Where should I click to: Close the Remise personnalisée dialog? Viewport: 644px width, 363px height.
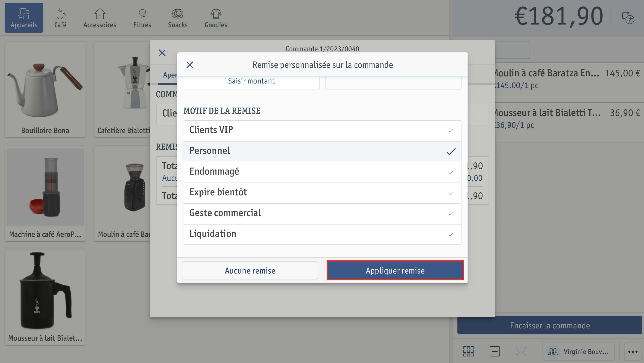[x=190, y=65]
